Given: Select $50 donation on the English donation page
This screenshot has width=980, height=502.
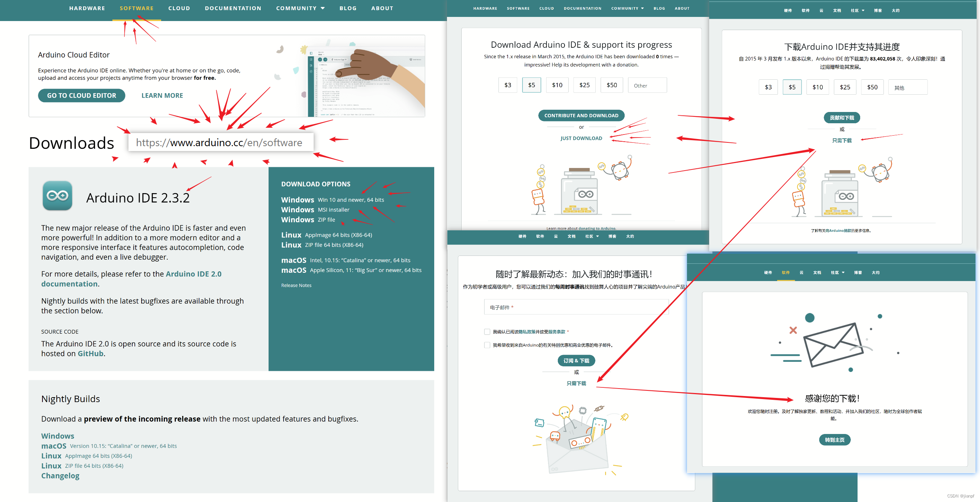Looking at the screenshot, I should (612, 85).
